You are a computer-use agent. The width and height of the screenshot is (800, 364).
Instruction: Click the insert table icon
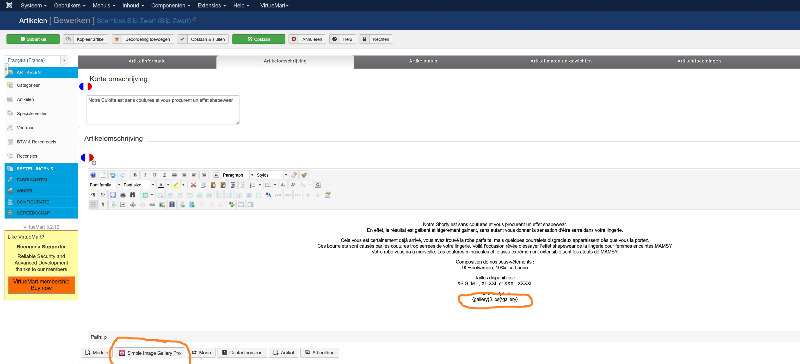145,195
